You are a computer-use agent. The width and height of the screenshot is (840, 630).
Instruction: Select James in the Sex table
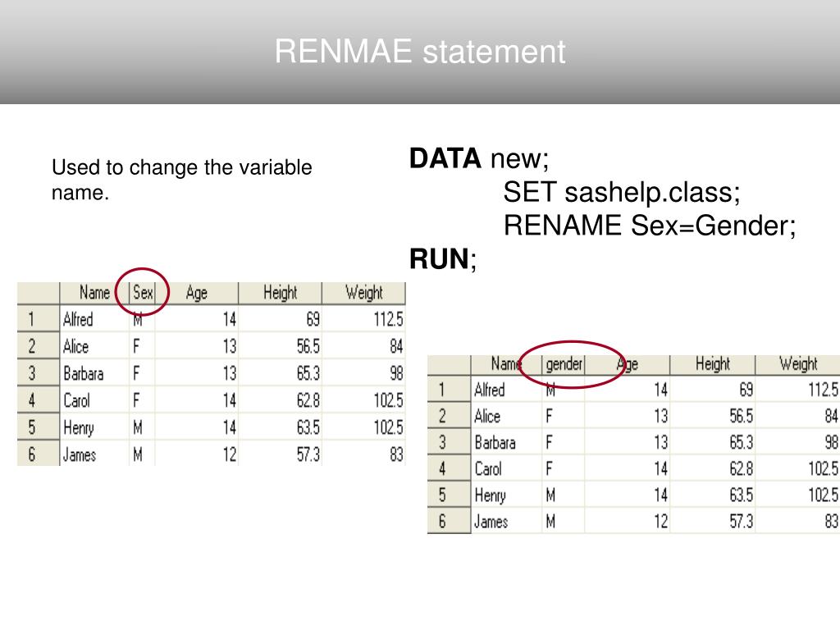80,454
